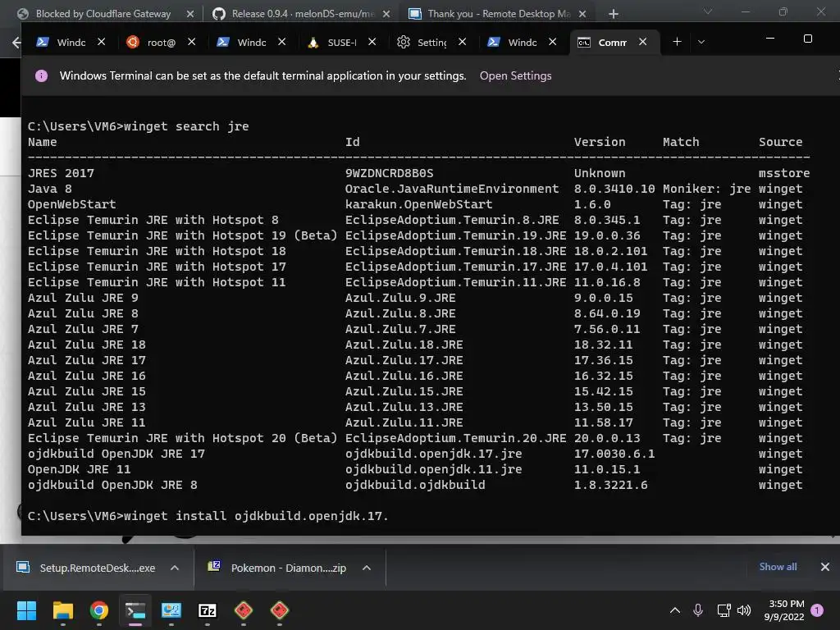This screenshot has width=840, height=630.
Task: Open a new Chrome browser tab
Action: click(614, 14)
